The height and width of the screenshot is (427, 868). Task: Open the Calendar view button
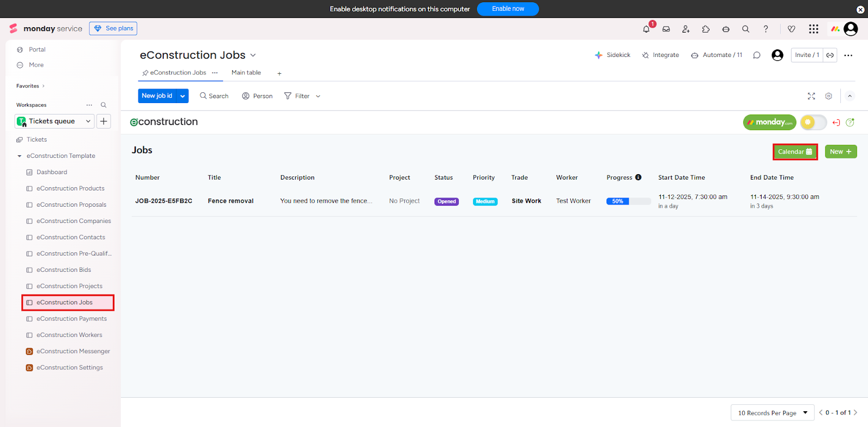point(795,152)
